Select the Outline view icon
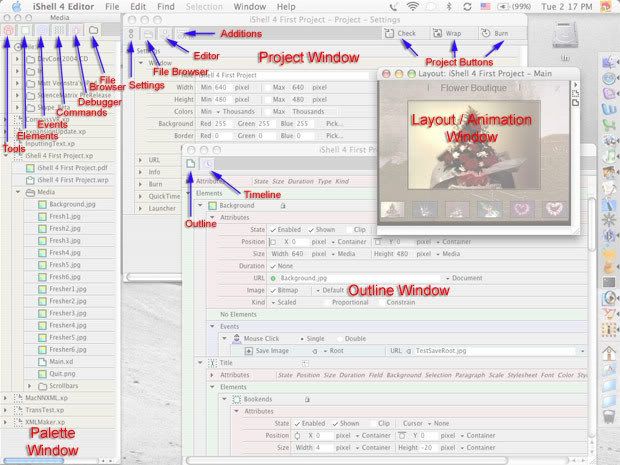Viewport: 620px width, 465px height. 189,163
